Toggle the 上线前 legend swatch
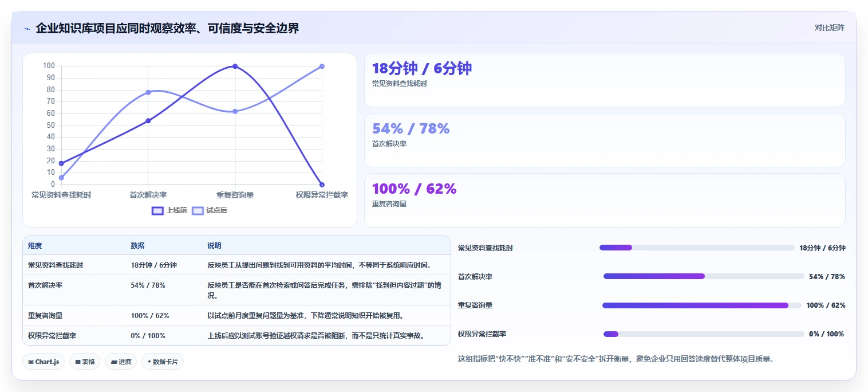 coord(157,210)
